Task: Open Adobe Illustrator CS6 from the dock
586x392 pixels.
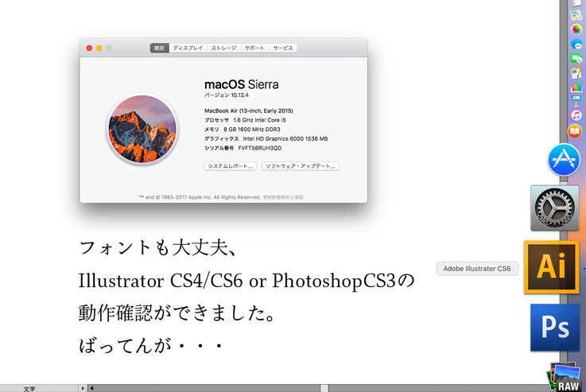Action: [551, 267]
